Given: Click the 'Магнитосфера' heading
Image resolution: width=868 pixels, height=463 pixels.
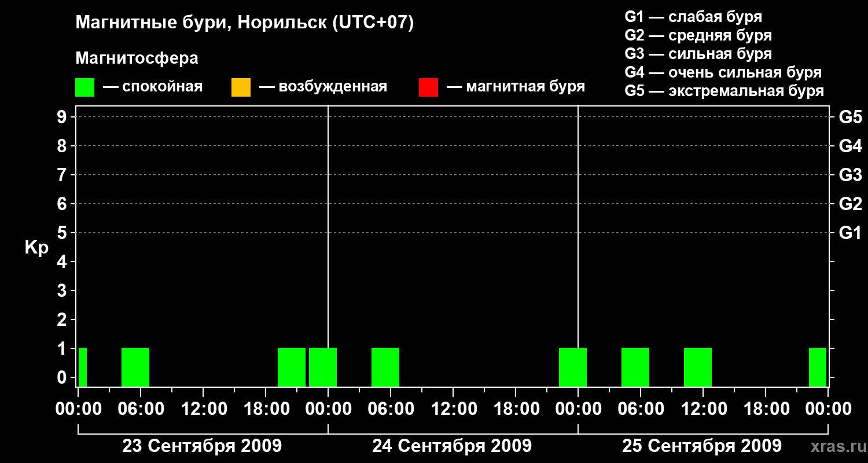Looking at the screenshot, I should [137, 58].
